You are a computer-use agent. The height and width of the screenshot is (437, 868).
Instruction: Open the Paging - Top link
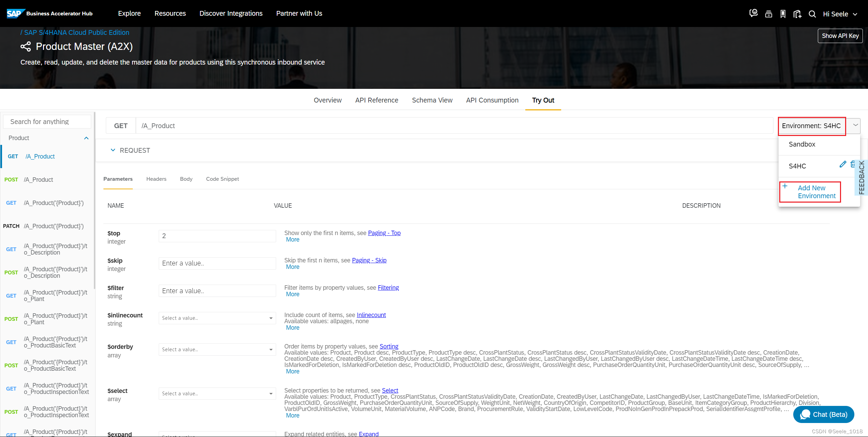click(384, 233)
